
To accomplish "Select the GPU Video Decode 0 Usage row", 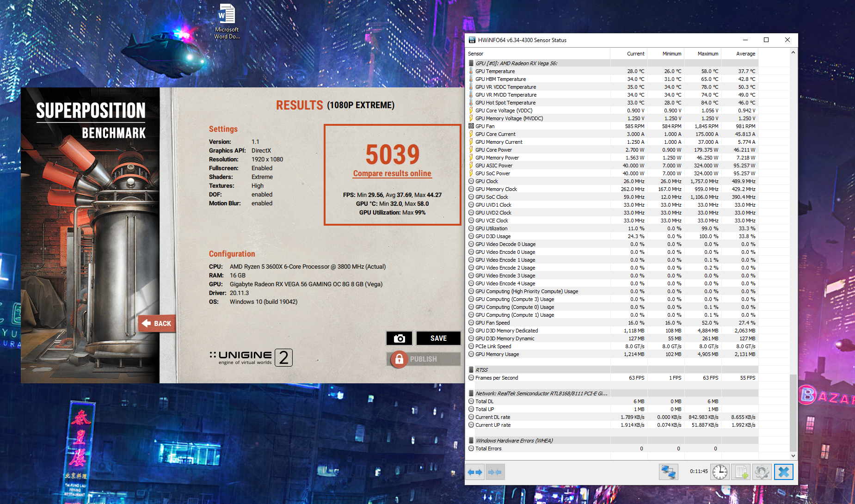I will [612, 244].
